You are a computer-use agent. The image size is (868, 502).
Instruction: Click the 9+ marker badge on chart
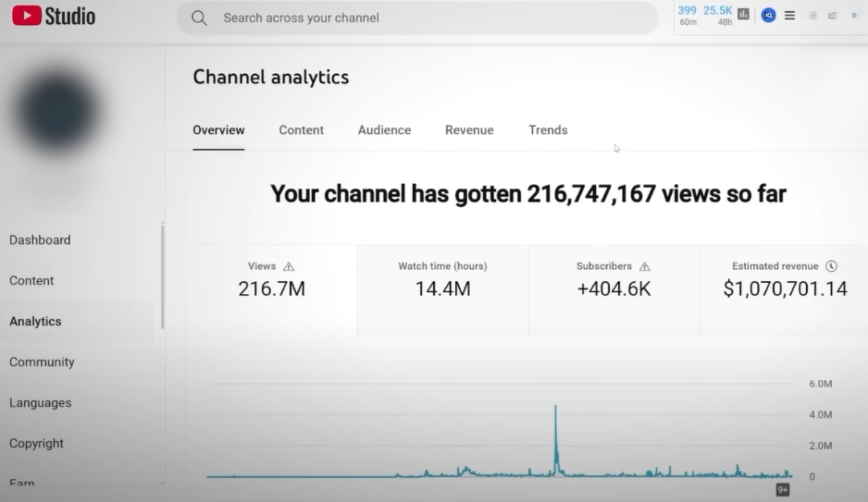tap(782, 489)
